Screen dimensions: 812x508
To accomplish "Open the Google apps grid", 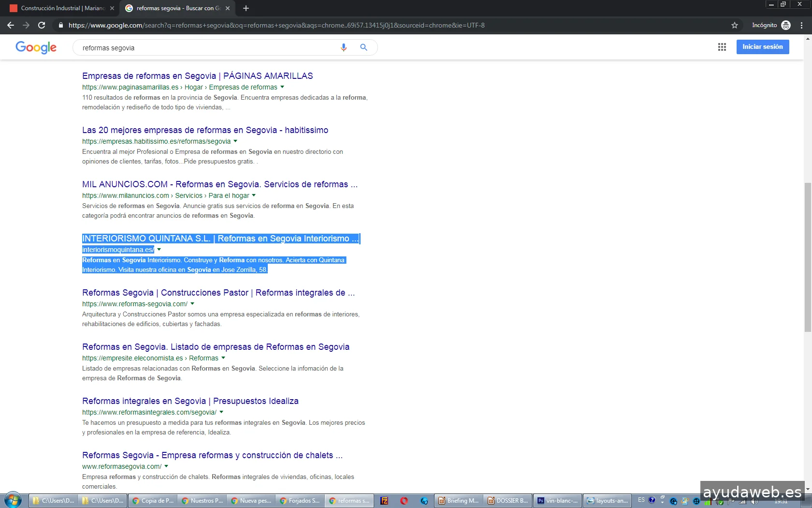I will click(722, 47).
